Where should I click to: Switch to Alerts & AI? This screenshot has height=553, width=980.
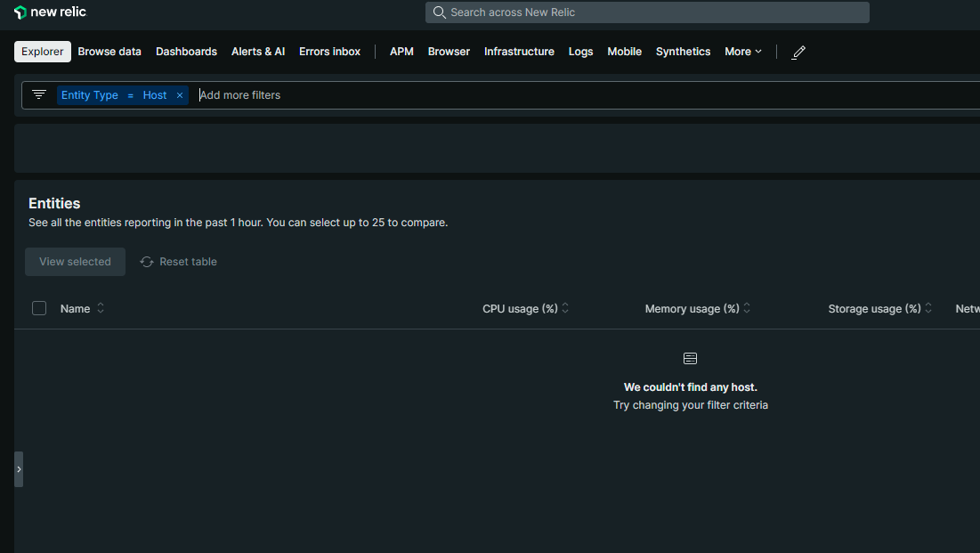tap(258, 52)
